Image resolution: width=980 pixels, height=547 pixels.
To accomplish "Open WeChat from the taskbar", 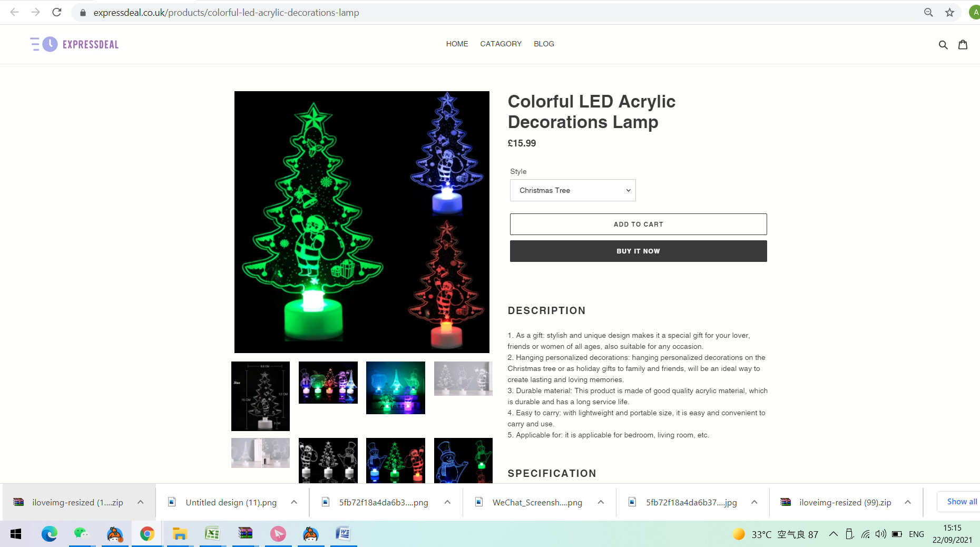I will tap(81, 534).
